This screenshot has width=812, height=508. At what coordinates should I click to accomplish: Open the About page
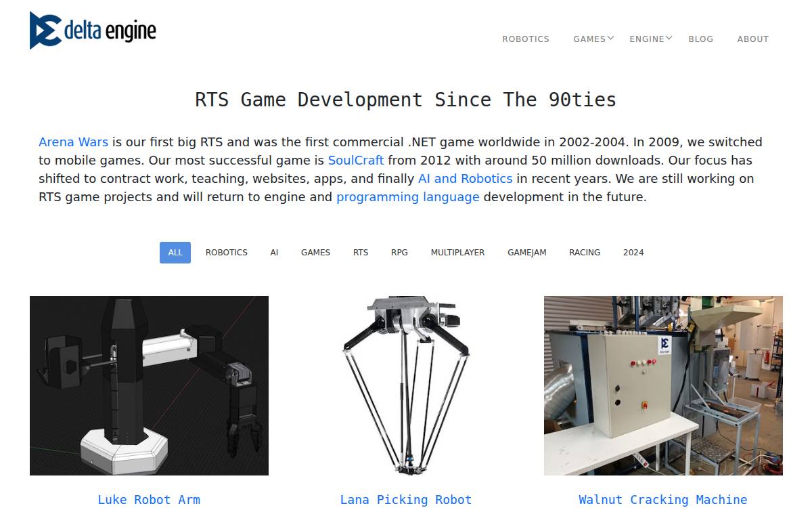point(753,39)
